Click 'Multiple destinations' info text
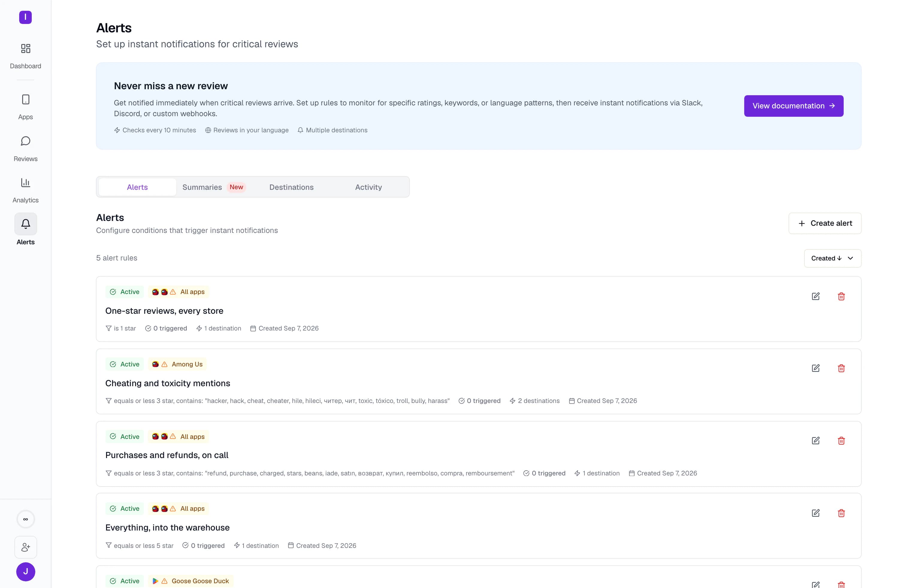Viewport: 906px width, 588px height. click(332, 130)
